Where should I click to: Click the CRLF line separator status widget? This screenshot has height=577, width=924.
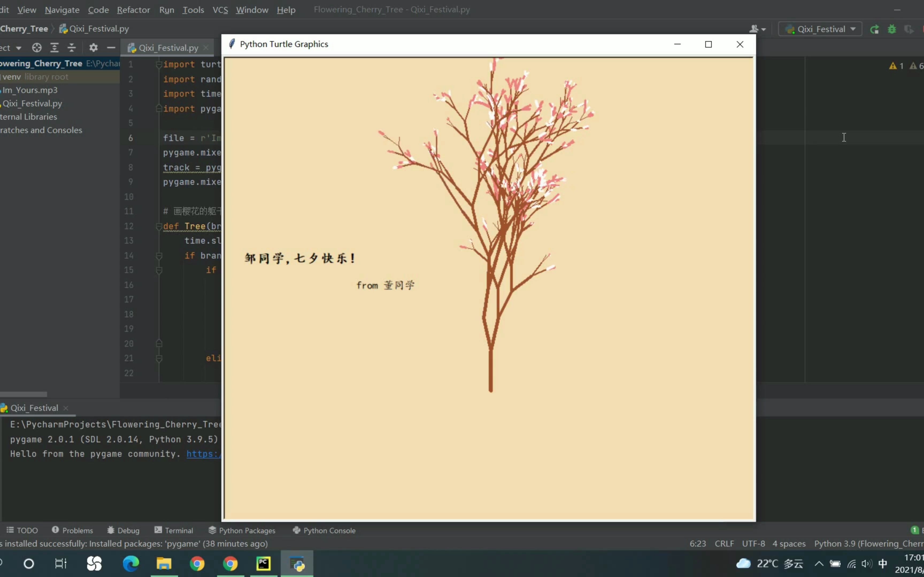coord(724,543)
